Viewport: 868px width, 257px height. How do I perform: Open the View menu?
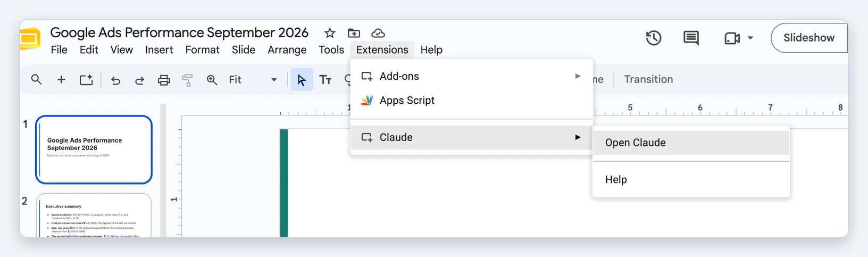122,49
